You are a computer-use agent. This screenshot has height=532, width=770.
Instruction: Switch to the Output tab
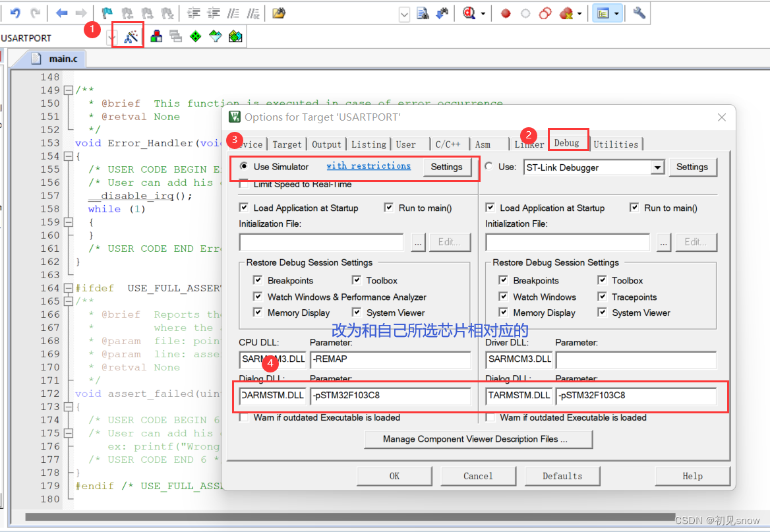pos(326,144)
